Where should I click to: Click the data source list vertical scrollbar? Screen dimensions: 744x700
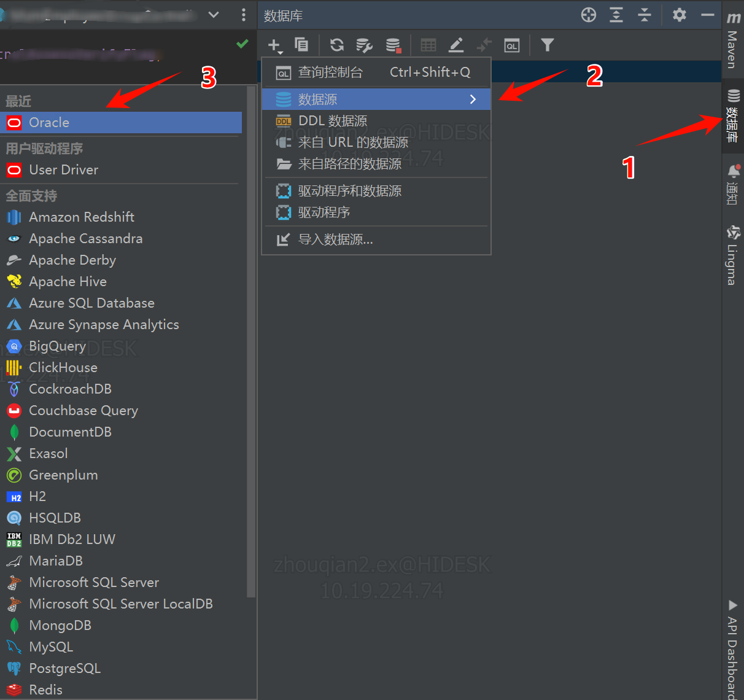(x=250, y=341)
